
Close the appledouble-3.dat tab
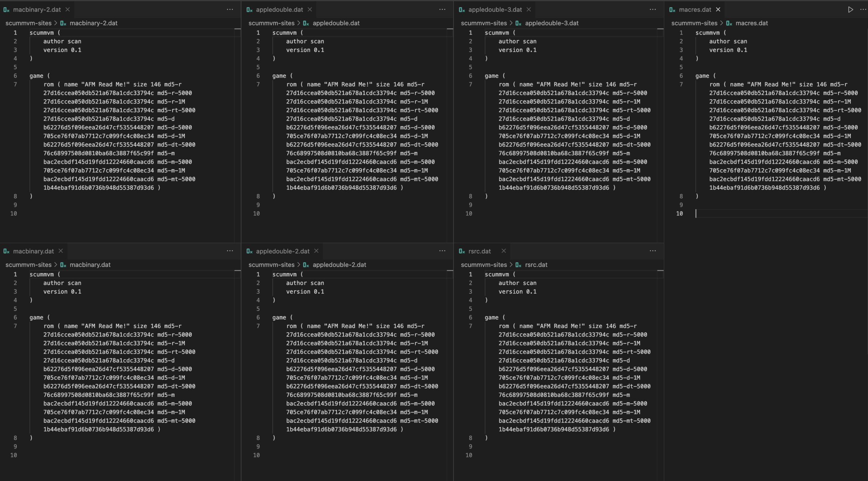tap(529, 9)
